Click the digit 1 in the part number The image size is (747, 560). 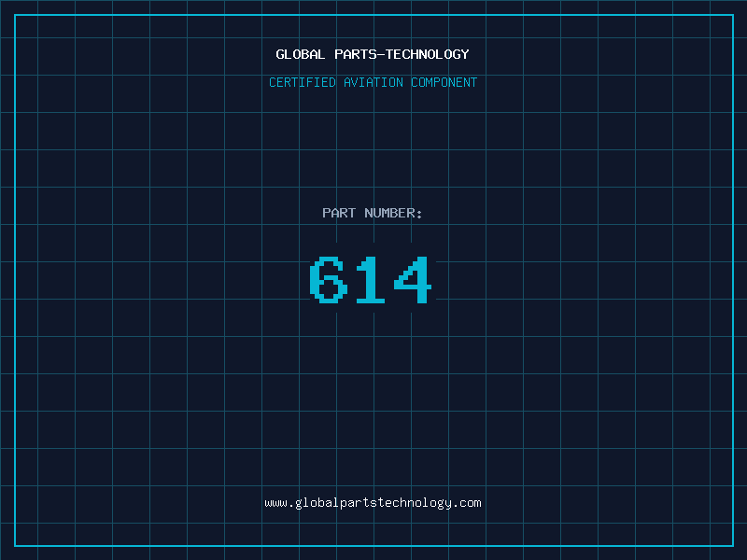(371, 280)
